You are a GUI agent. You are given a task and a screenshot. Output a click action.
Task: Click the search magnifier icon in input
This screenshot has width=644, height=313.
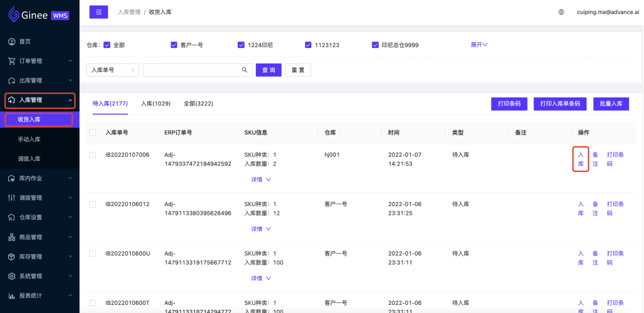click(245, 70)
